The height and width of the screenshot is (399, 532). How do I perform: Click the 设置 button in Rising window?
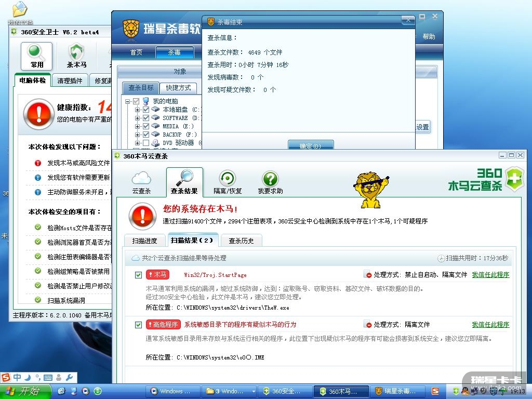pyautogui.click(x=423, y=127)
